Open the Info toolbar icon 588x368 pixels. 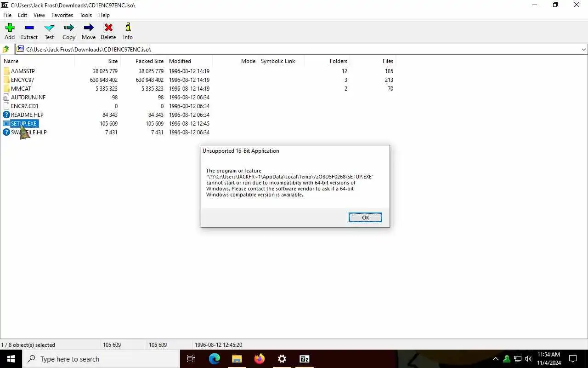[128, 28]
